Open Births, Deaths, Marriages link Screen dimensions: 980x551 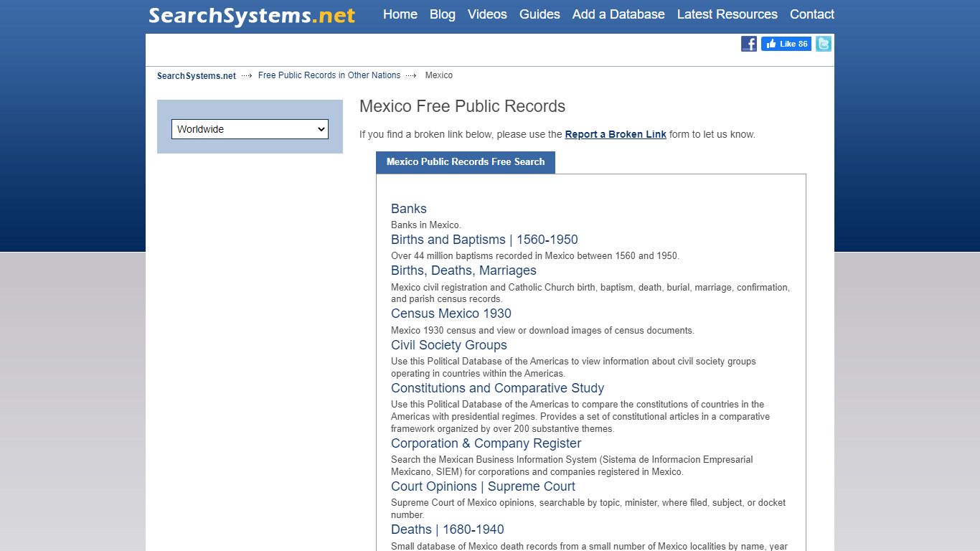[463, 270]
